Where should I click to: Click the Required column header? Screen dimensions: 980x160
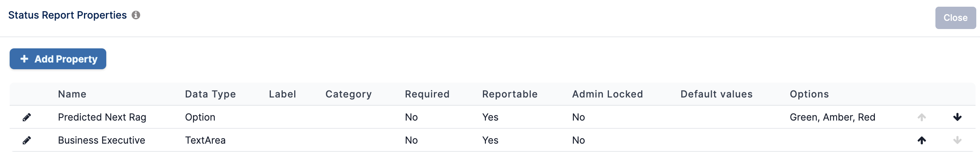(x=427, y=94)
